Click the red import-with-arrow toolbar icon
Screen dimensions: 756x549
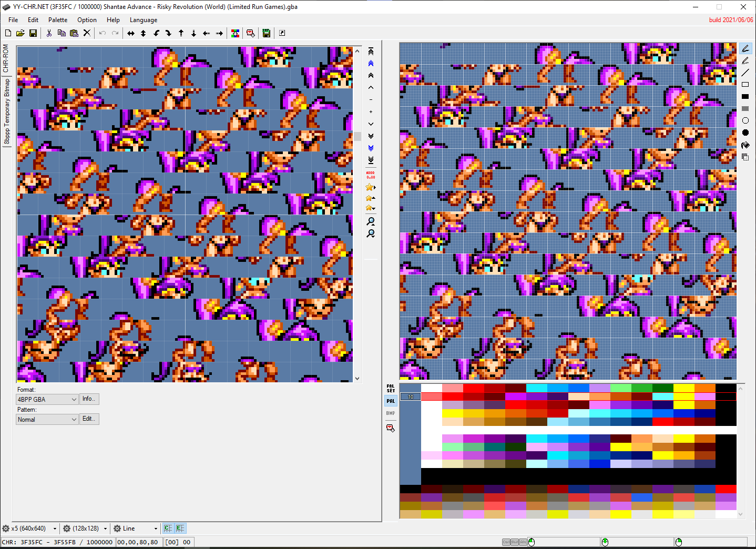251,33
